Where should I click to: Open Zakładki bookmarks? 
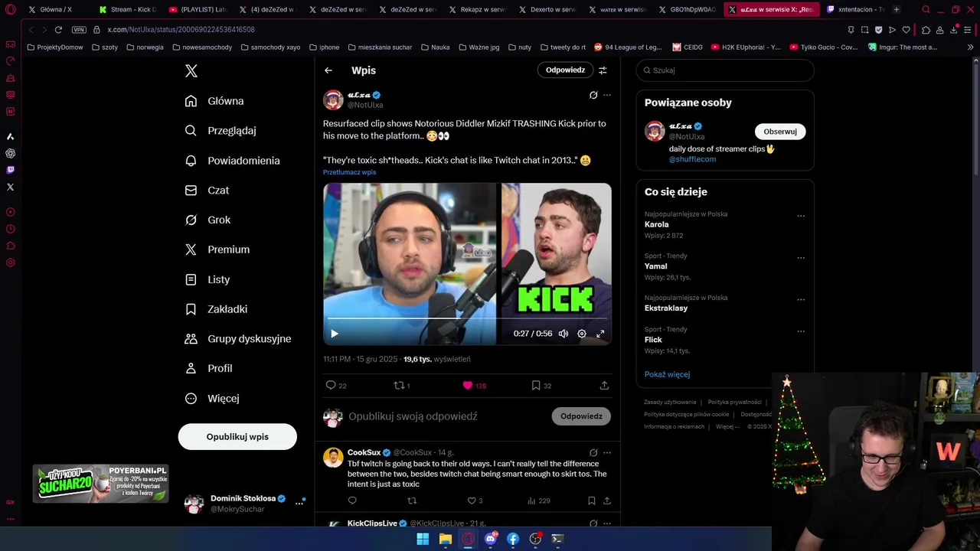216,309
